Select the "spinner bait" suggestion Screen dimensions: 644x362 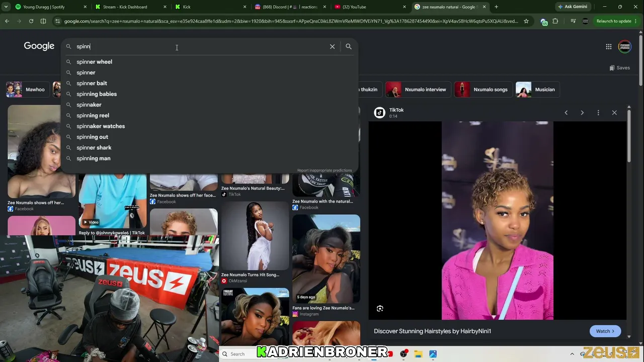pyautogui.click(x=209, y=83)
